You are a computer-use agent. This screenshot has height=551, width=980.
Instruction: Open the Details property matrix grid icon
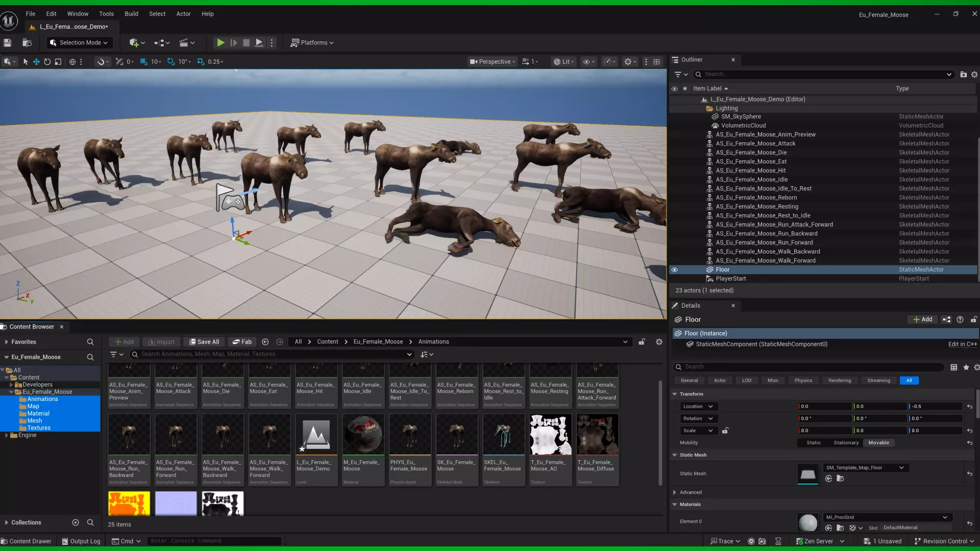tap(953, 367)
